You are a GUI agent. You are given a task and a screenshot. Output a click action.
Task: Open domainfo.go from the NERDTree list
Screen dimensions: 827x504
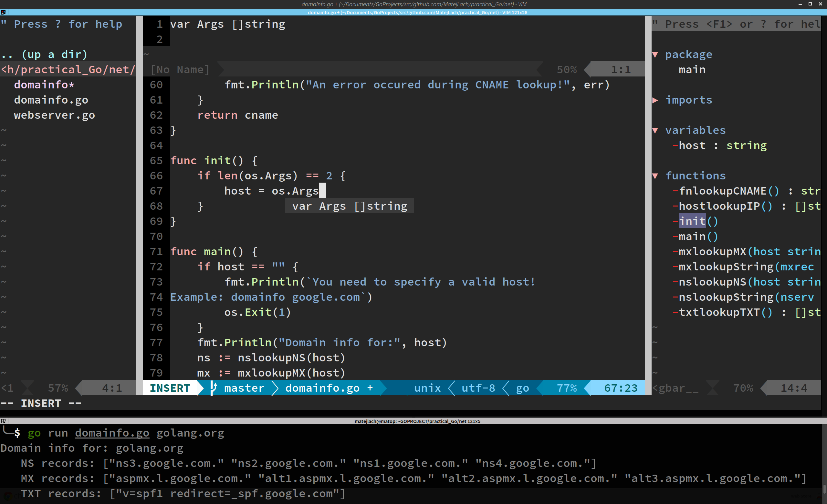click(51, 100)
